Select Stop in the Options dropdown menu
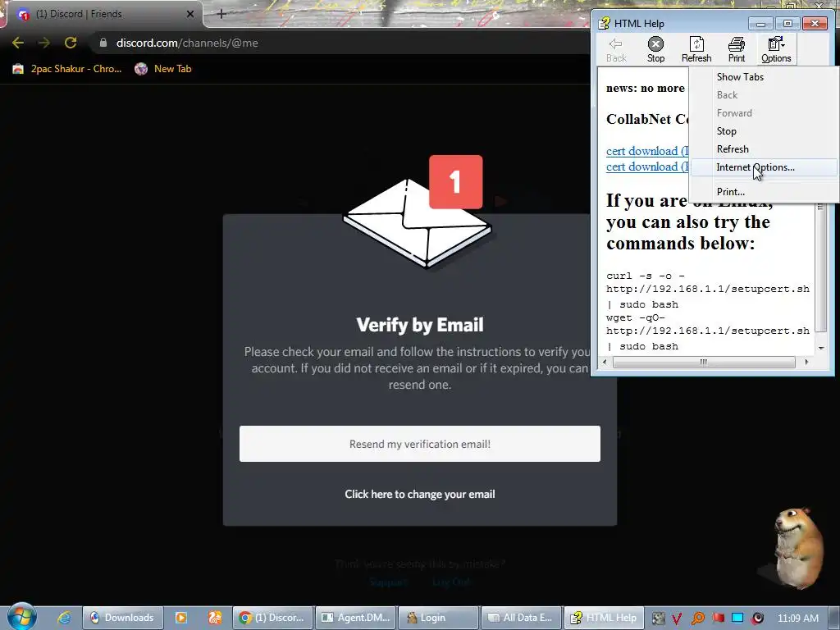This screenshot has width=840, height=630. 727,131
